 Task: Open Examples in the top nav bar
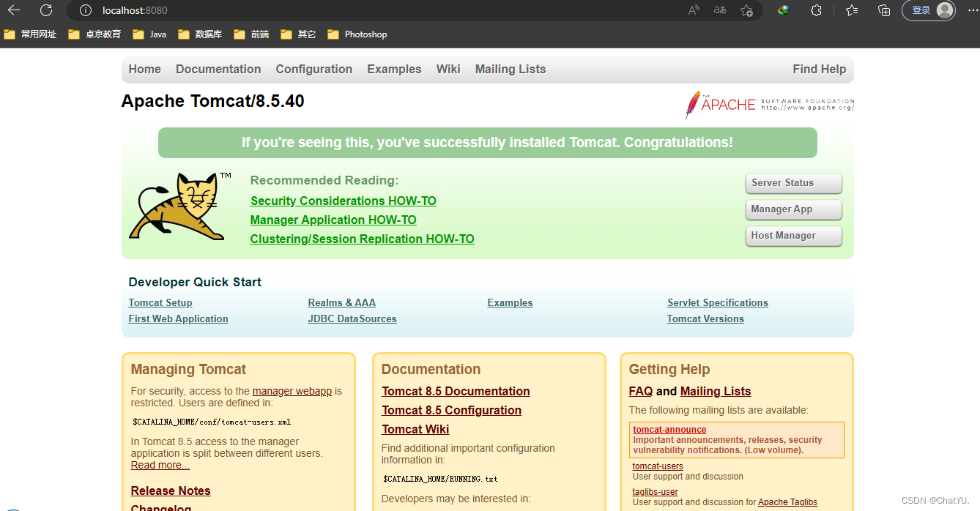[394, 69]
